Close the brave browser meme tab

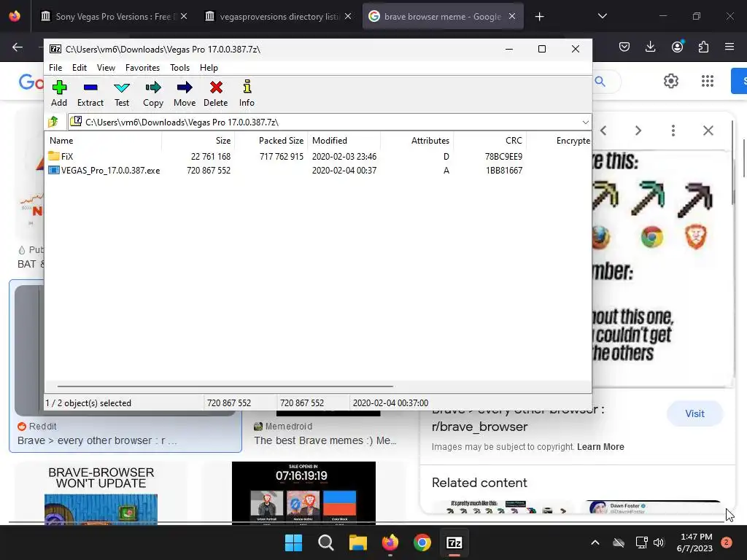click(511, 17)
